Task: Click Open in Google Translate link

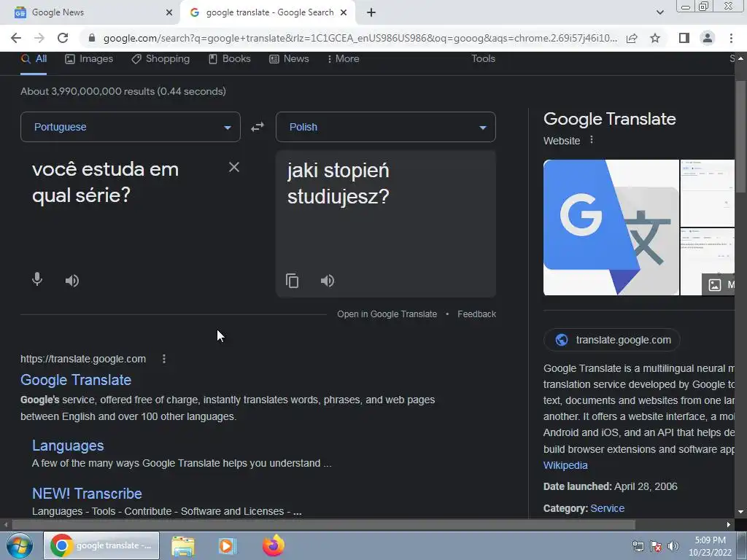Action: point(387,314)
